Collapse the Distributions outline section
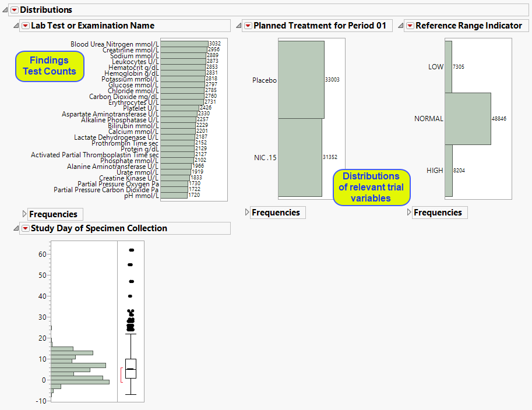 point(5,10)
